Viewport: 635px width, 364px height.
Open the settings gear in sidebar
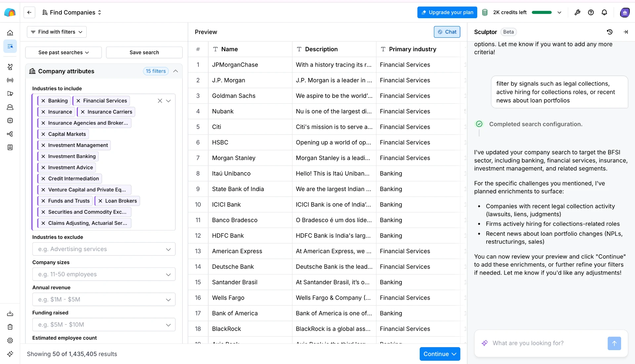10,341
